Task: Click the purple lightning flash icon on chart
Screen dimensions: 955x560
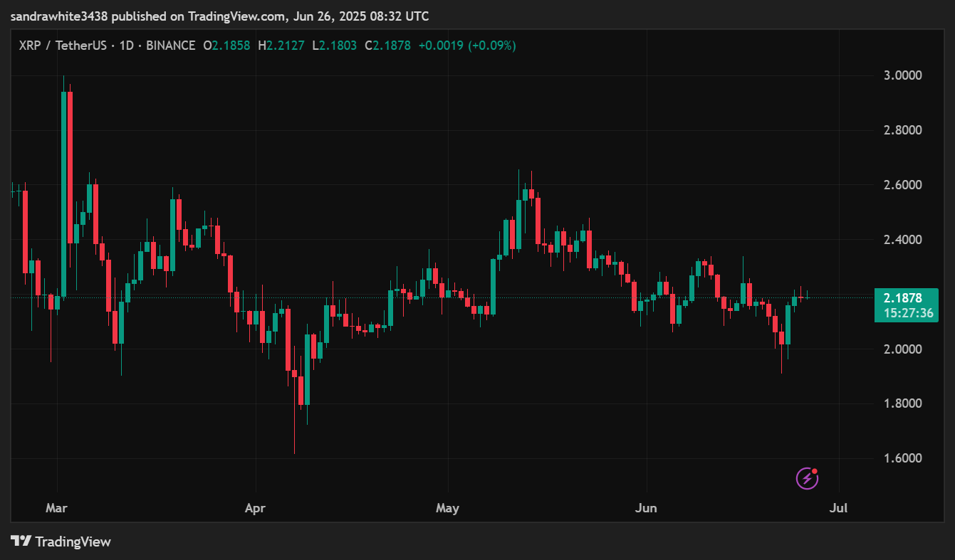Action: pos(808,479)
